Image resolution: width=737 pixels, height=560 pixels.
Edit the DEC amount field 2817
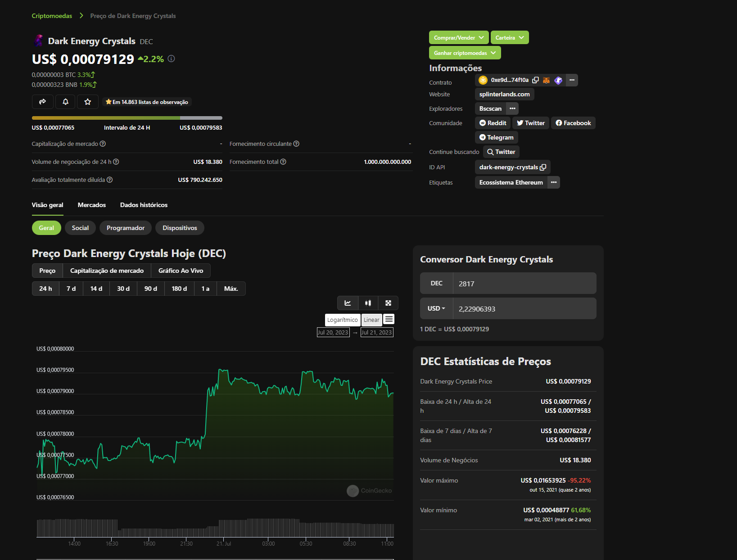(524, 283)
